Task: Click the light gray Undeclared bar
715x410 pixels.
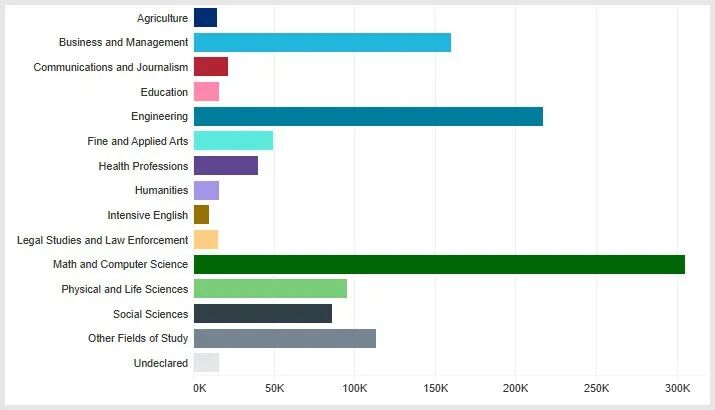Action: coord(206,363)
